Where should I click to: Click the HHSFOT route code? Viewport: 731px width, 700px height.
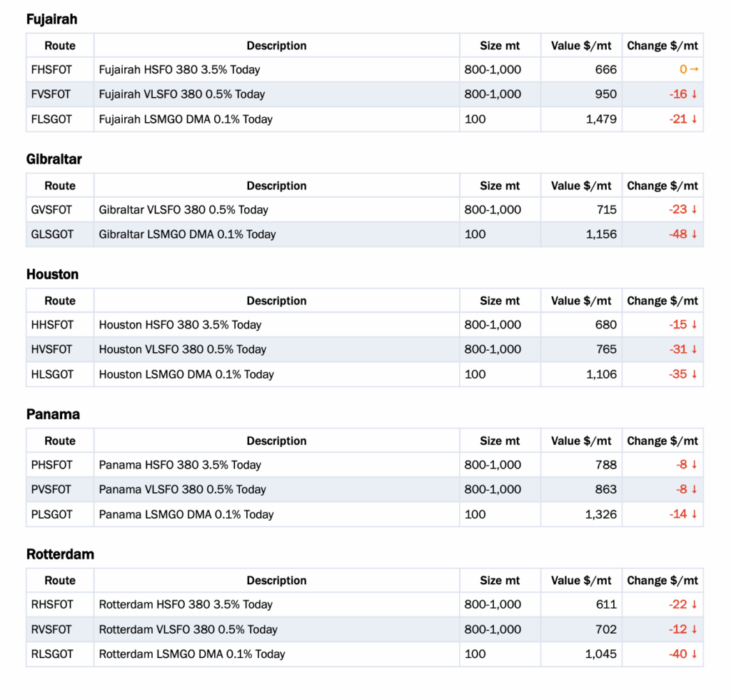coord(52,324)
